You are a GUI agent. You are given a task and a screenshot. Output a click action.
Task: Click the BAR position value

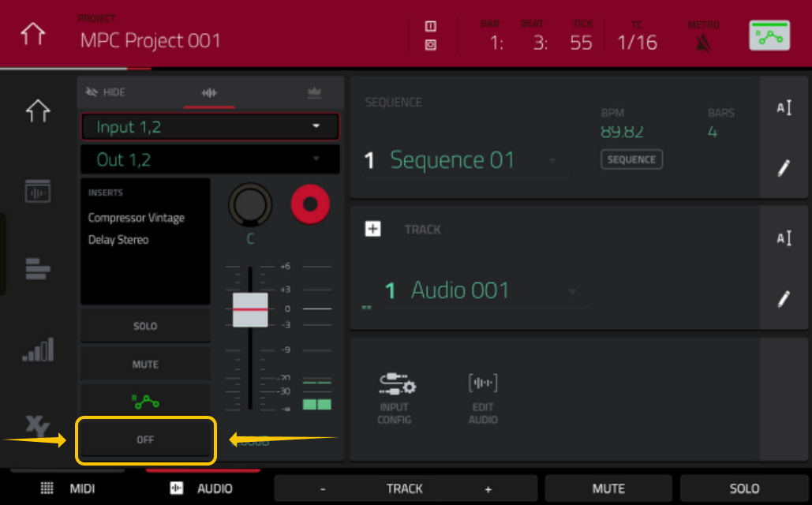pos(496,43)
